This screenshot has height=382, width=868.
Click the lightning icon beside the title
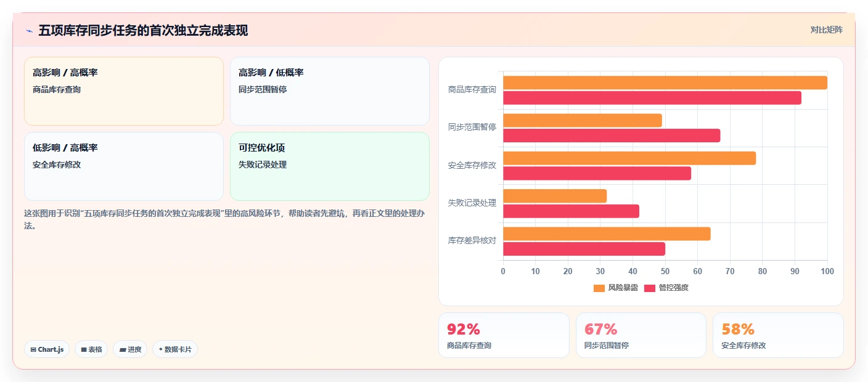pos(29,31)
